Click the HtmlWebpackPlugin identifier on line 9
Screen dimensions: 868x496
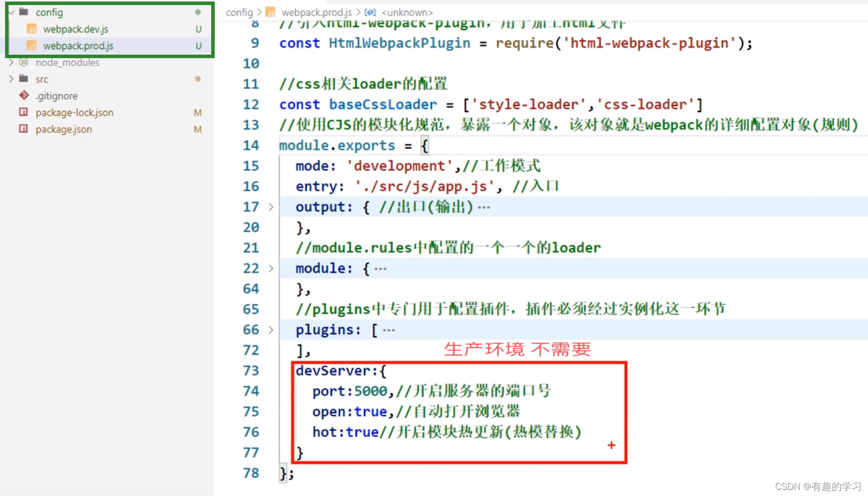[x=400, y=43]
